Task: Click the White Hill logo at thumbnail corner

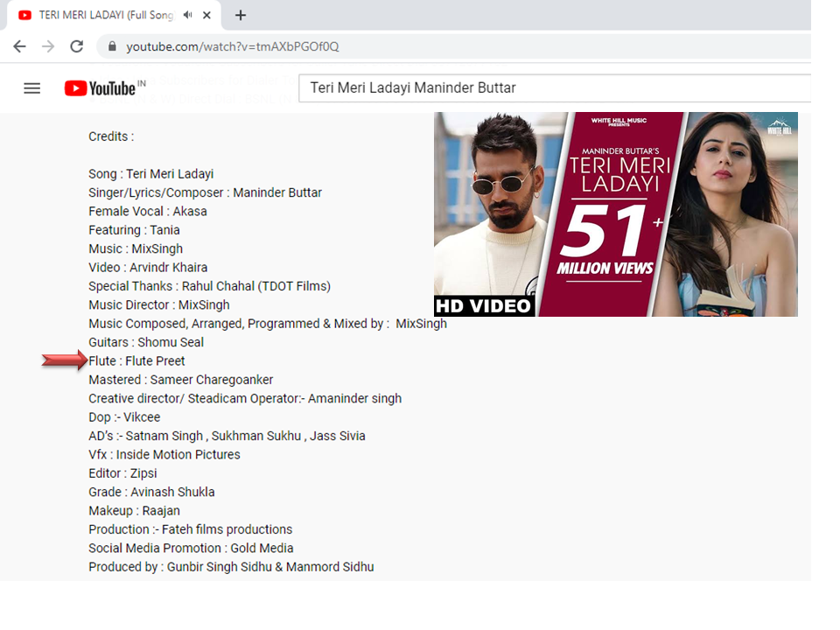Action: pyautogui.click(x=779, y=126)
